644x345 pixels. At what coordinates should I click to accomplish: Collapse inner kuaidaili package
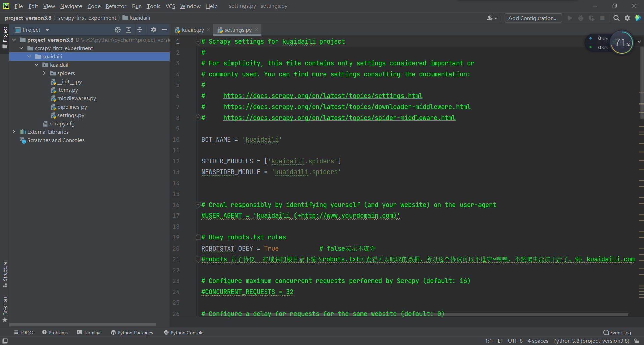coord(37,65)
